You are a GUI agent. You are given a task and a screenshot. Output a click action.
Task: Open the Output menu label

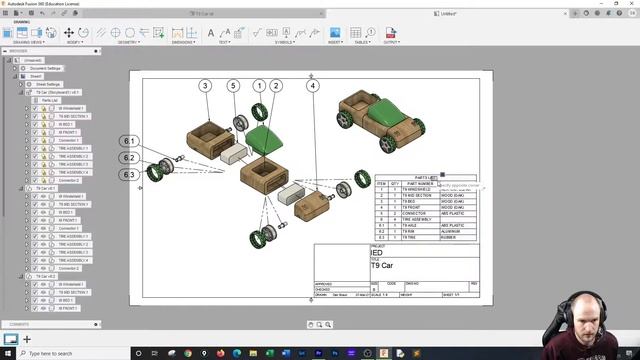click(391, 42)
